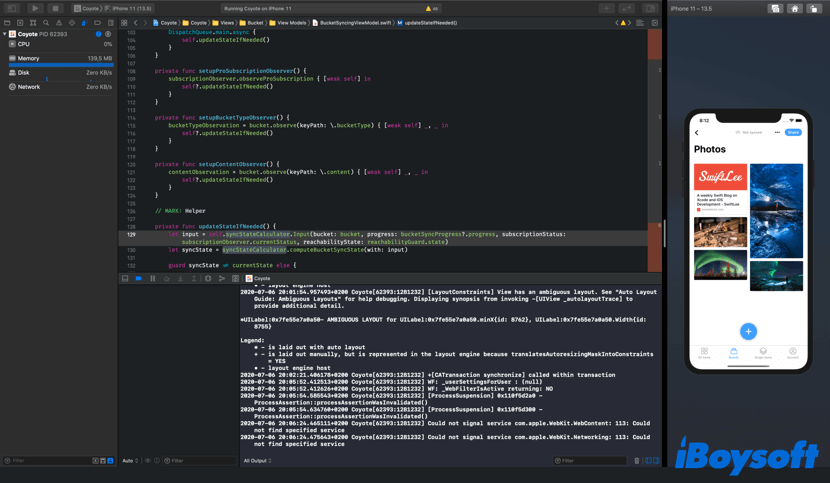
Task: Hide the debug area using toggle button
Action: pyautogui.click(x=125, y=279)
